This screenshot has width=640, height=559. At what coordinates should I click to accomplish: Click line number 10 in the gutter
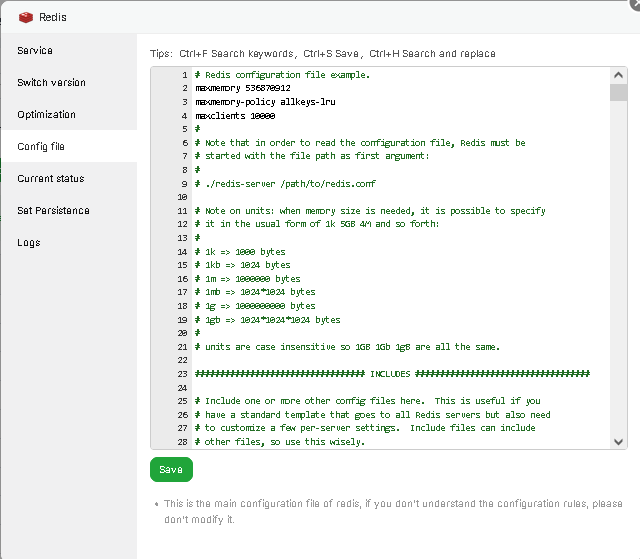click(182, 197)
